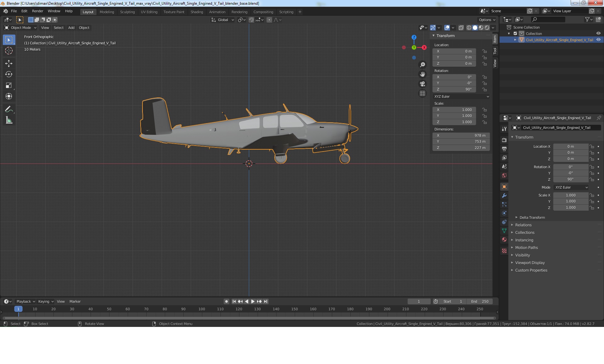Pick the Measure ruler tool

[x=9, y=120]
